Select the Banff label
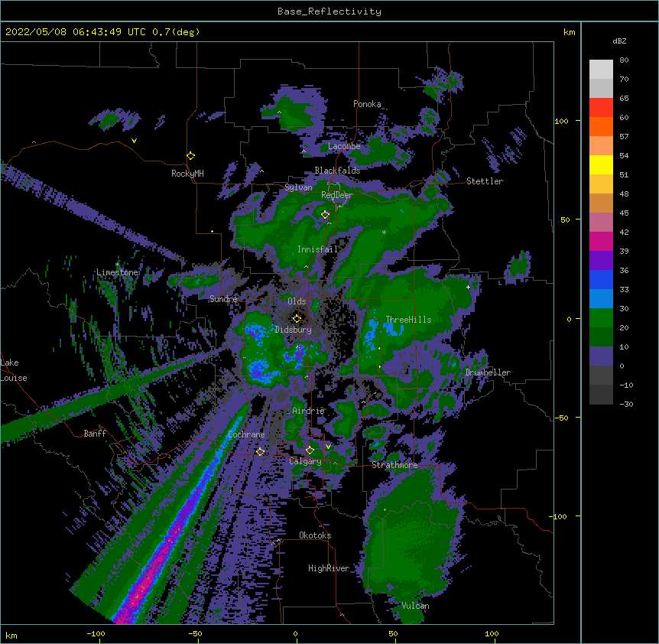The width and height of the screenshot is (659, 644). coord(95,434)
